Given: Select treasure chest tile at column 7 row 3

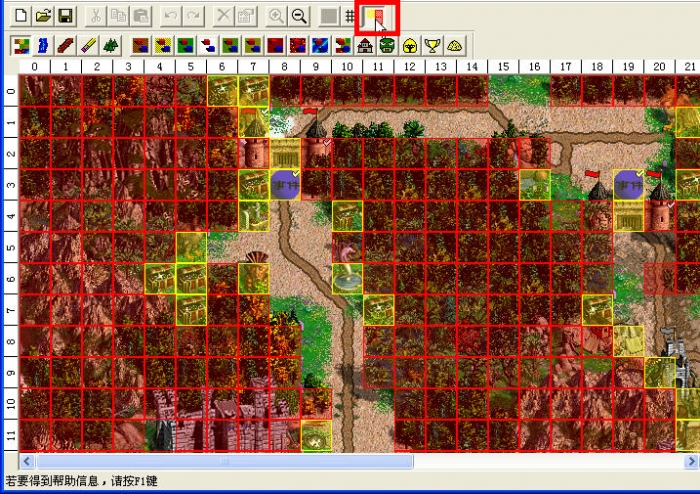Looking at the screenshot, I should click(x=254, y=185).
